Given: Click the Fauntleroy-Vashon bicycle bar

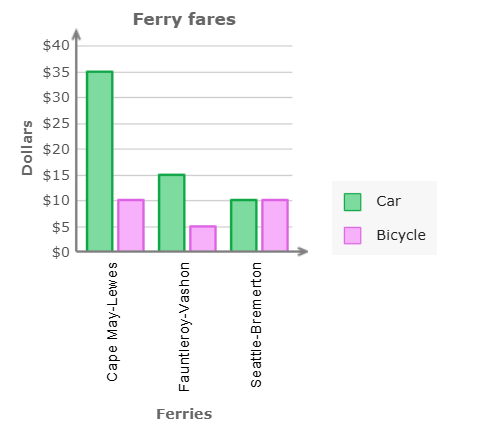Looking at the screenshot, I should (x=203, y=238).
